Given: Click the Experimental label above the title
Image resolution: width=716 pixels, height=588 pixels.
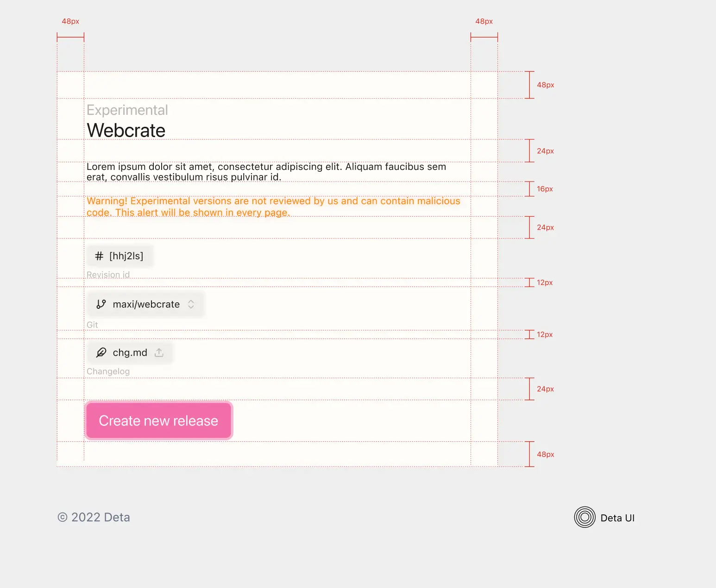Looking at the screenshot, I should (x=127, y=110).
